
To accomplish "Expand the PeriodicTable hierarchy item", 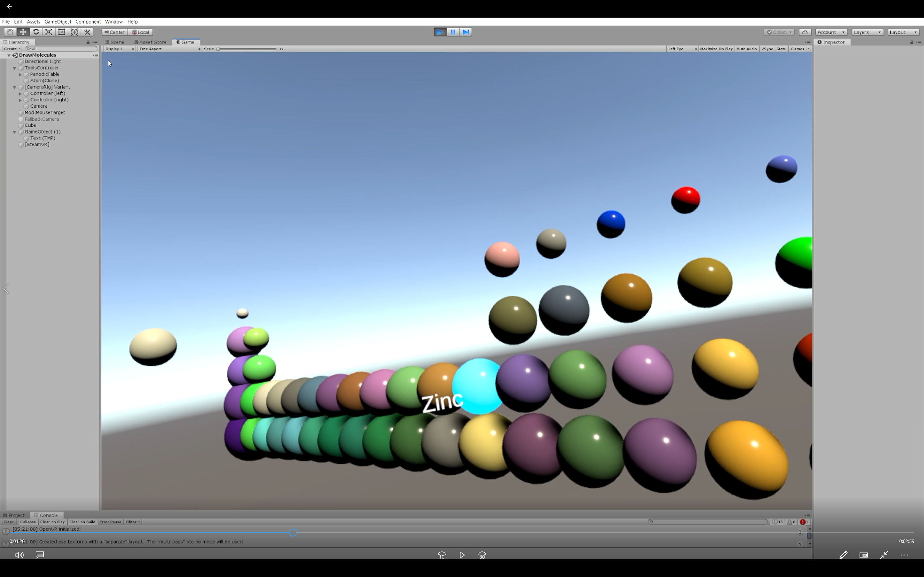I will click(20, 74).
